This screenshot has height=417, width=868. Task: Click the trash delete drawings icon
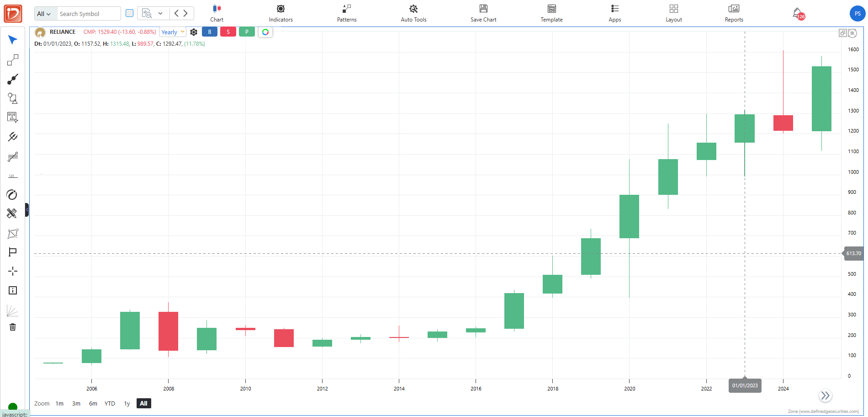[x=13, y=327]
